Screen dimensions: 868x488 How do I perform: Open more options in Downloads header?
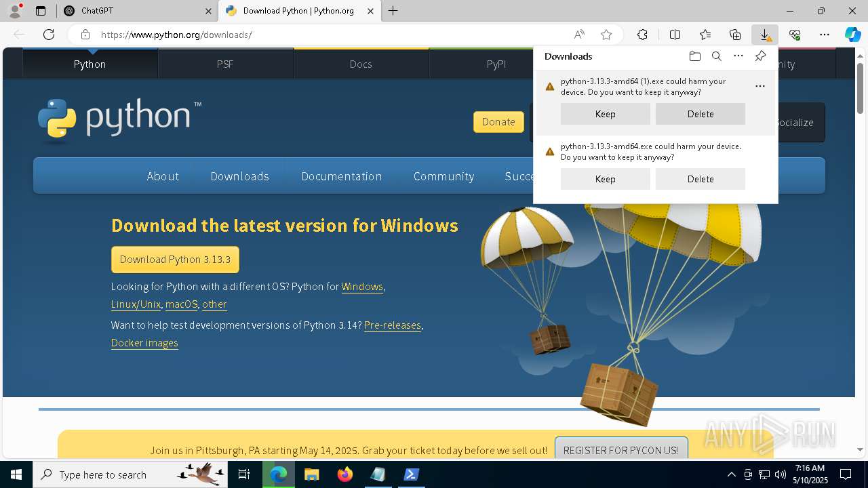click(738, 56)
